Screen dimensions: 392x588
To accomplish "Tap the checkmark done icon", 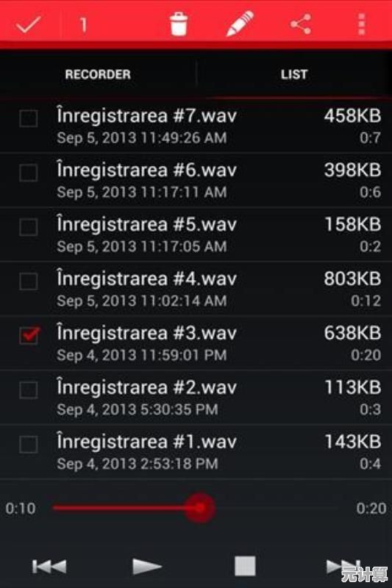I will click(28, 25).
